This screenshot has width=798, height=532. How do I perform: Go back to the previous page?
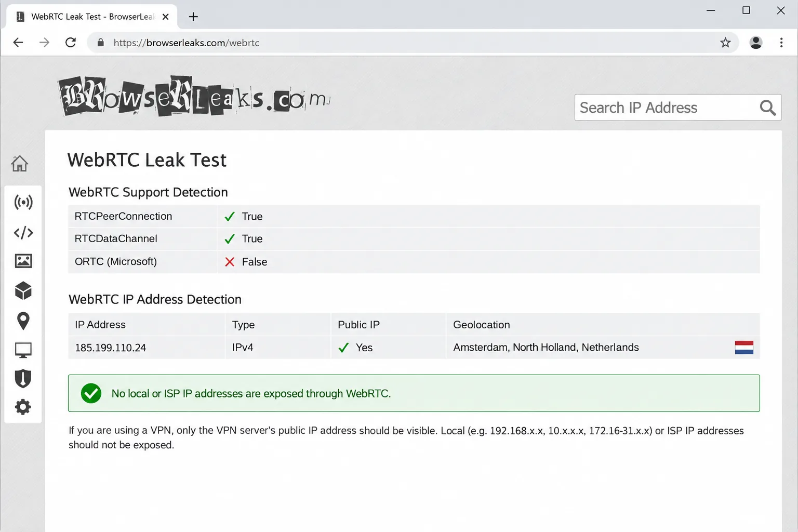coord(18,43)
